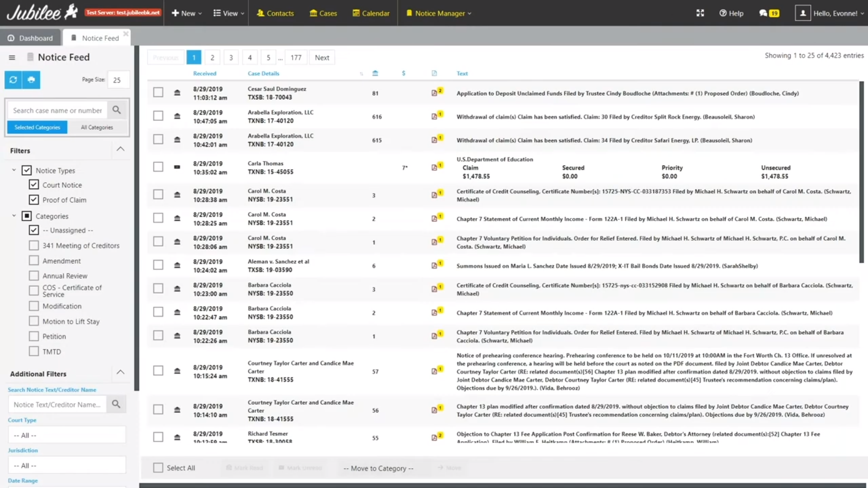The image size is (868, 488).
Task: Click the Search case name or number field
Action: point(57,110)
